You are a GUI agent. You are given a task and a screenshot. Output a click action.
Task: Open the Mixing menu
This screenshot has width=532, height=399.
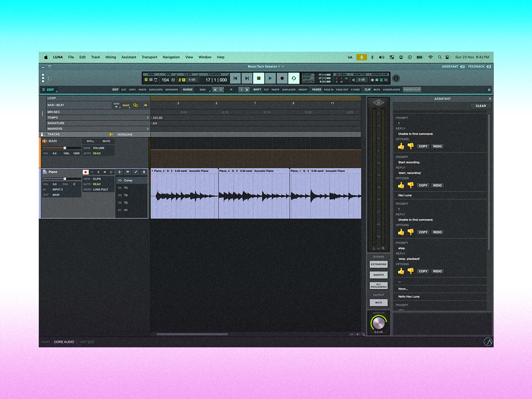[111, 57]
